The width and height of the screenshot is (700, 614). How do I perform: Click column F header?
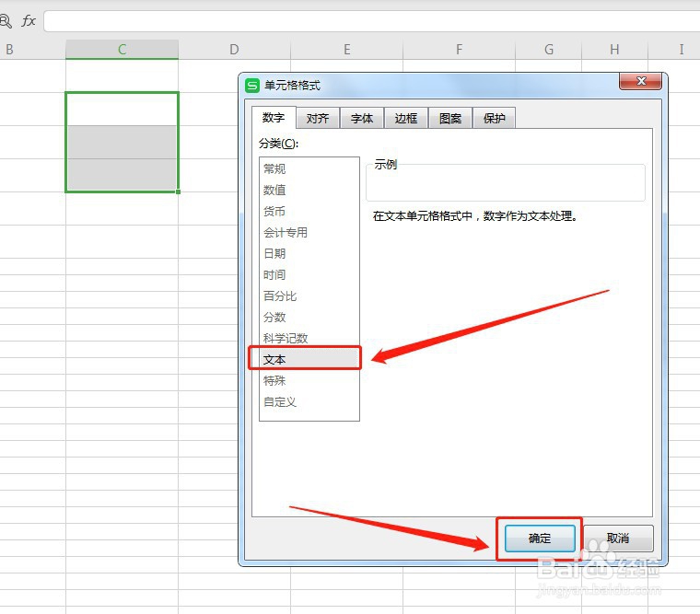pyautogui.click(x=459, y=49)
